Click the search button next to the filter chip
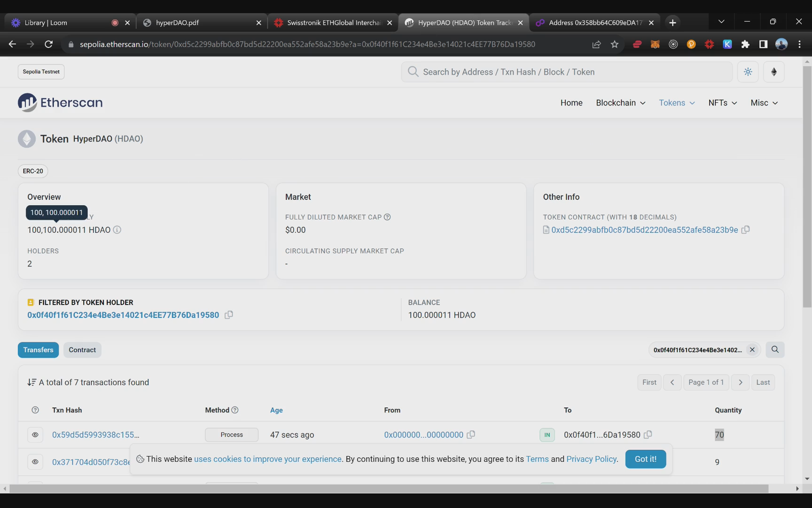Viewport: 812px width, 508px height. pos(774,349)
